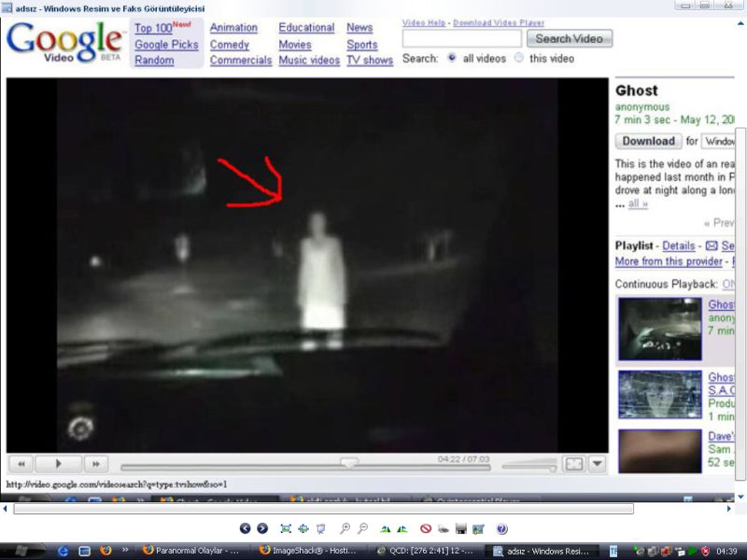
Task: Open the Google Picks category
Action: [x=166, y=45]
